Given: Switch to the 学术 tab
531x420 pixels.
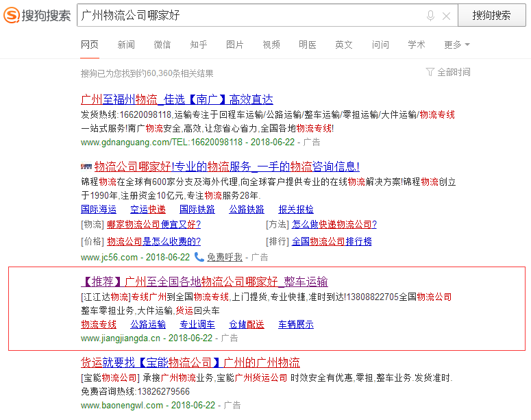Looking at the screenshot, I should coord(417,45).
